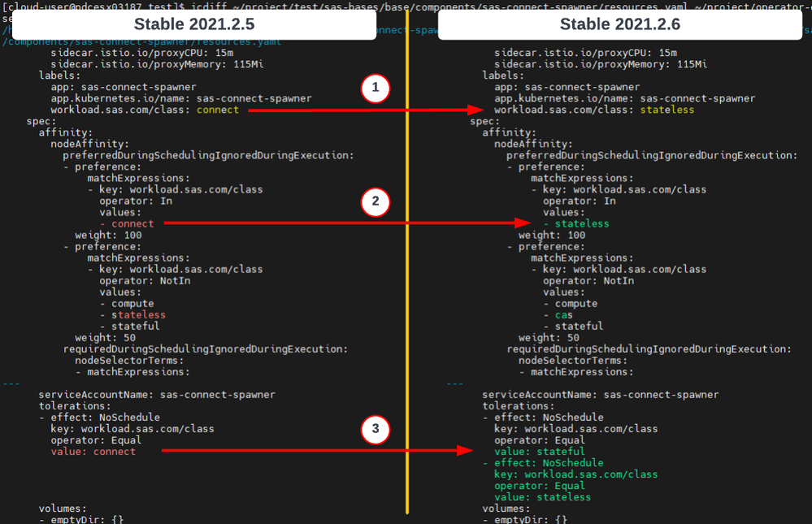Click the cloud-user command prompt at top

(x=89, y=6)
